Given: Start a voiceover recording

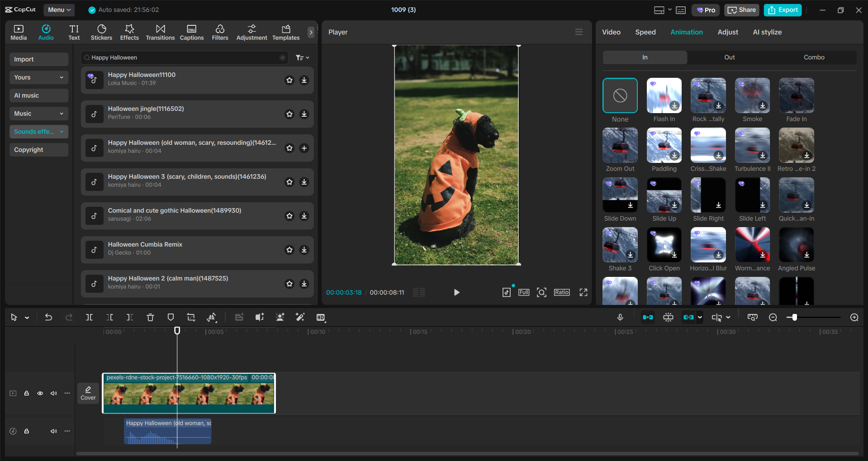Looking at the screenshot, I should tap(620, 317).
